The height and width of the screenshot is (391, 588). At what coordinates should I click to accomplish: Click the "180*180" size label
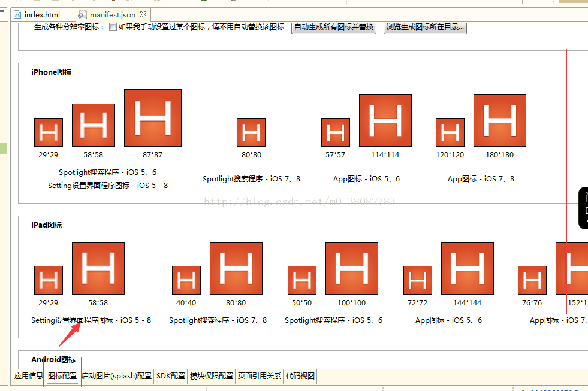tap(499, 154)
